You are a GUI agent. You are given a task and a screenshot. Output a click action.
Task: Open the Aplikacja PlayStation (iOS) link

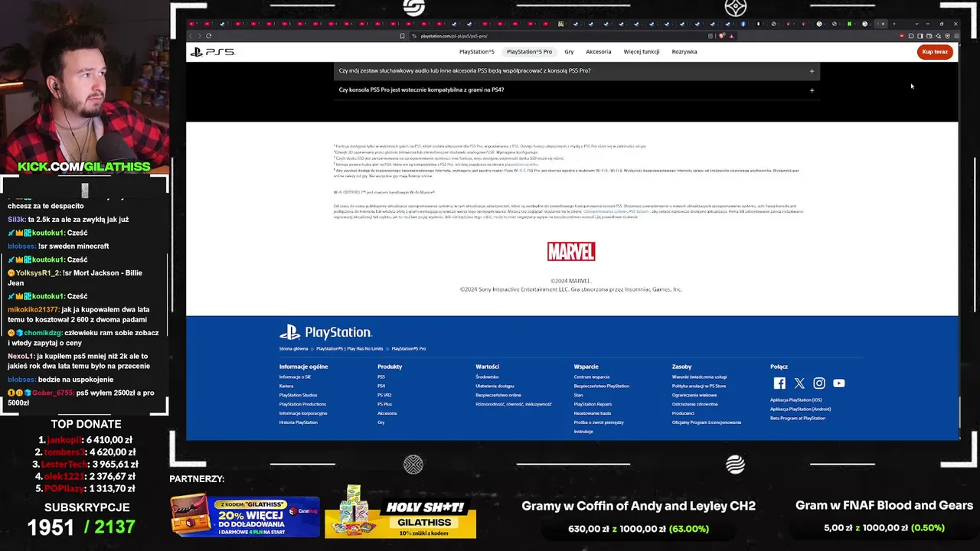[x=796, y=400]
